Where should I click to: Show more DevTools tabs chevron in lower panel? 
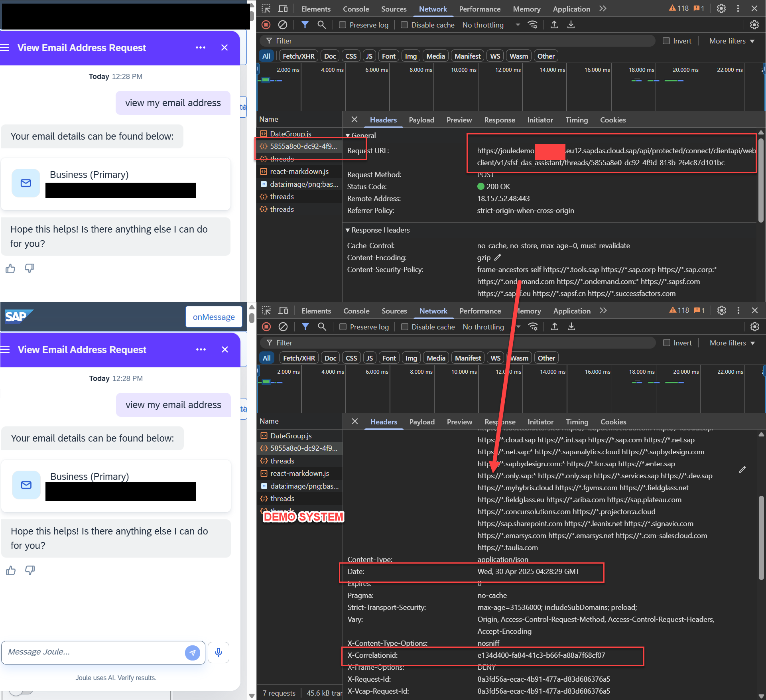(603, 310)
